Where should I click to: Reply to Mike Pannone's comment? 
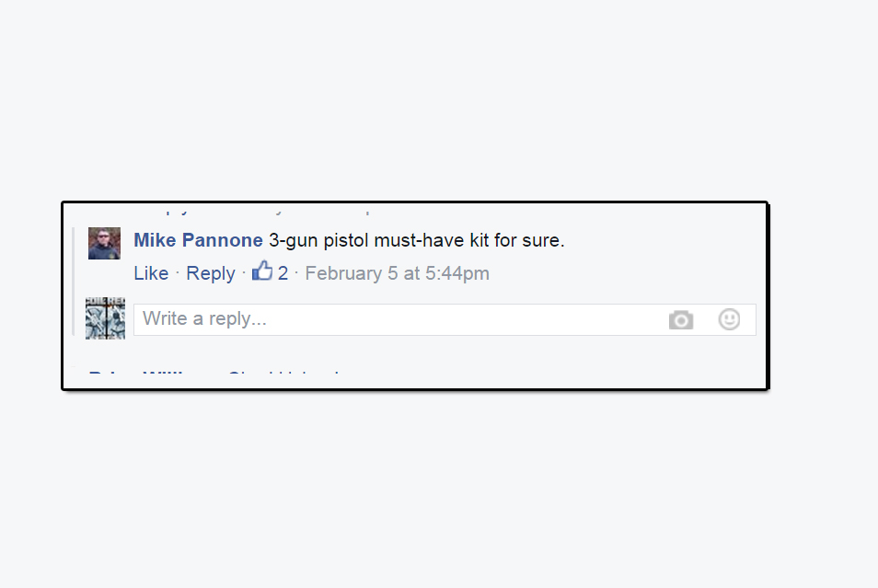(x=211, y=273)
